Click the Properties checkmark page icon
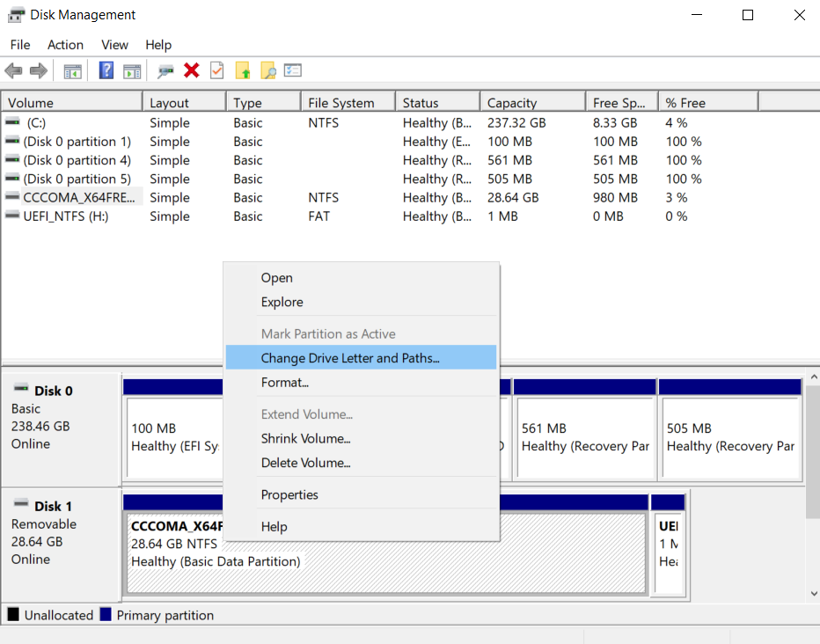The height and width of the screenshot is (644, 820). click(216, 71)
